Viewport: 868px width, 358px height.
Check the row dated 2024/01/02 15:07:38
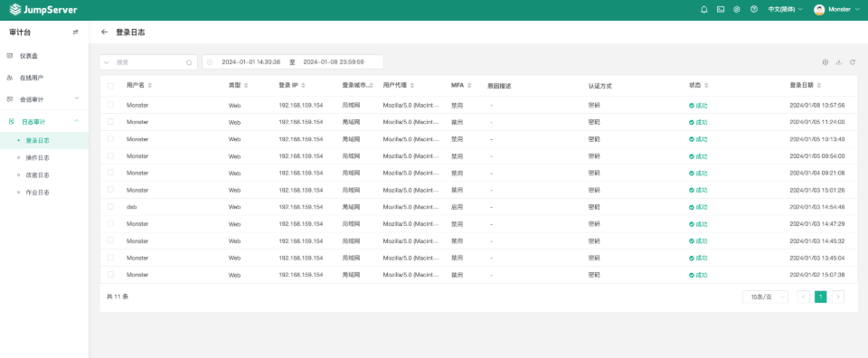(x=110, y=274)
